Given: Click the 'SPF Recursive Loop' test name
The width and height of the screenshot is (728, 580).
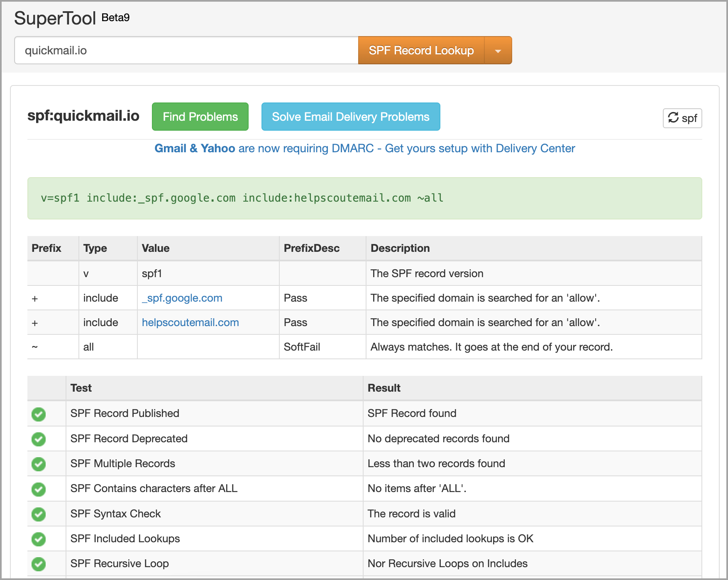Looking at the screenshot, I should pyautogui.click(x=120, y=563).
